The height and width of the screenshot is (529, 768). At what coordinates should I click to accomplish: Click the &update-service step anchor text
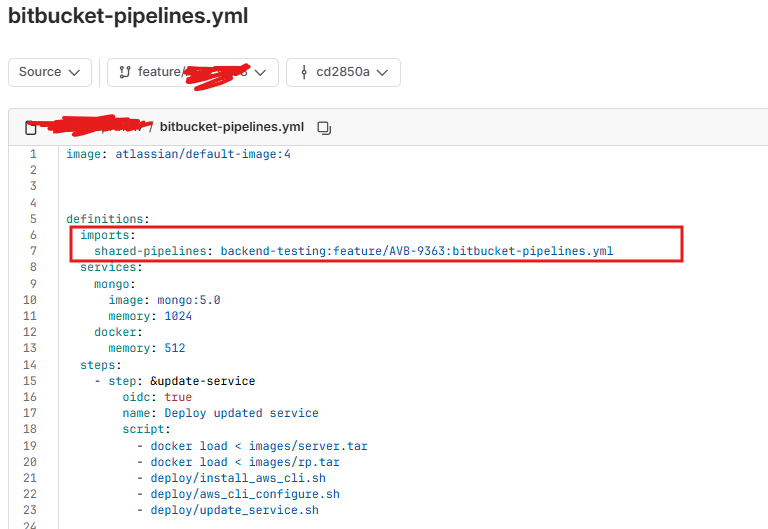202,381
